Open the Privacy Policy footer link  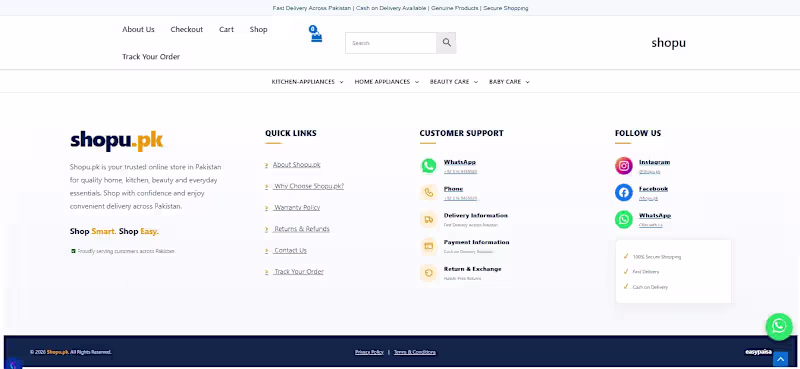(x=369, y=352)
